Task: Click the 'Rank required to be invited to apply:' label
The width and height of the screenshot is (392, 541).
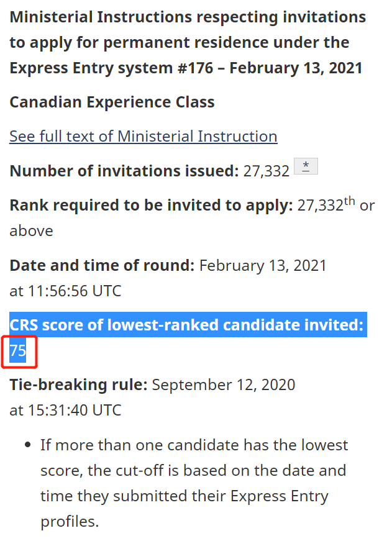Action: pos(151,206)
